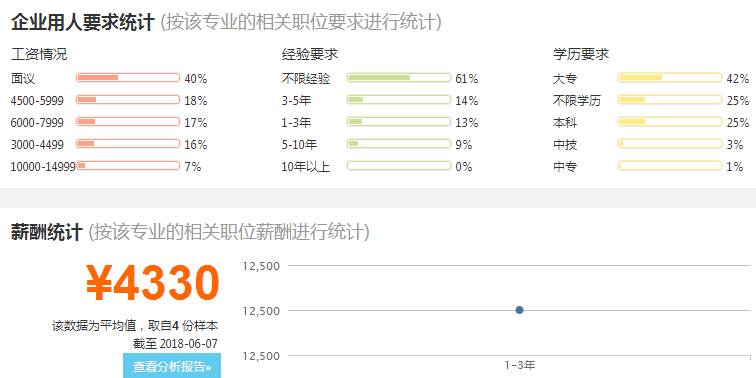Image resolution: width=756 pixels, height=378 pixels.
Task: Click the 大专 label
Action: (565, 79)
